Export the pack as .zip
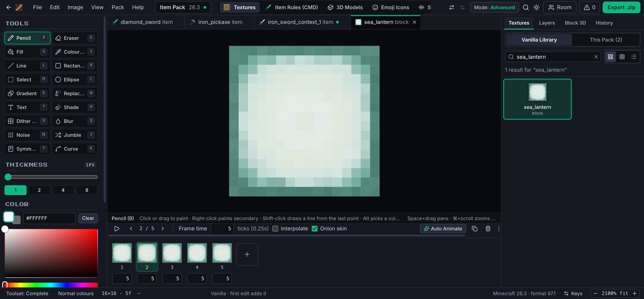This screenshot has width=644, height=299. 621,7
